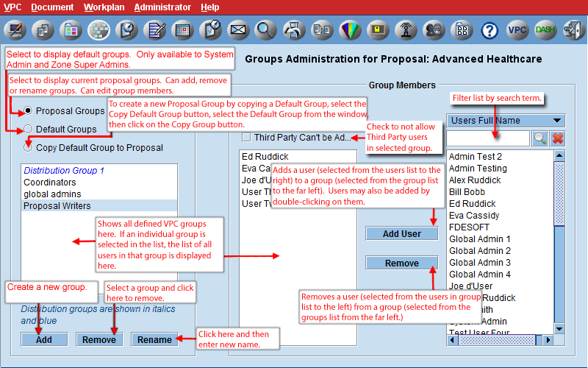
Task: Open the green DASH dashboard icon
Action: (545, 30)
